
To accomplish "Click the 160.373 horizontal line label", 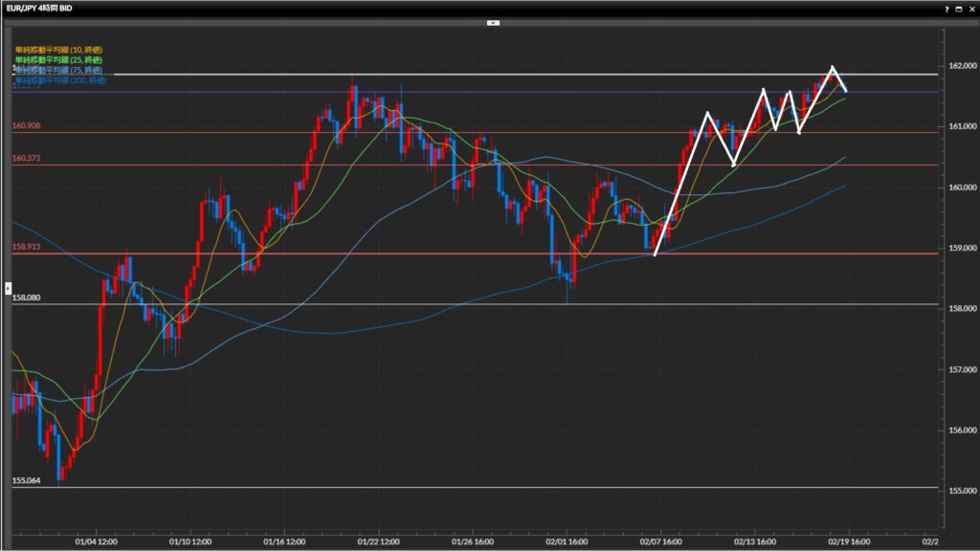I will coord(26,159).
